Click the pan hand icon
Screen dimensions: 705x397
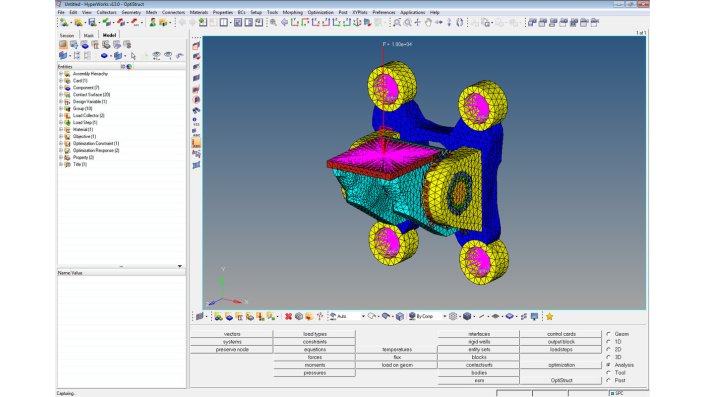click(428, 22)
